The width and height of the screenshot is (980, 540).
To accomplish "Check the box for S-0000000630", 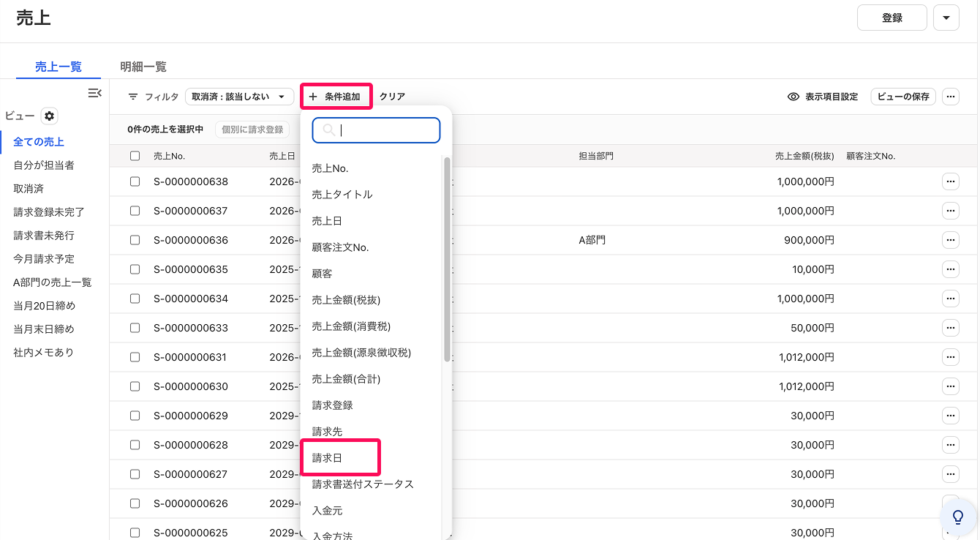I will (135, 386).
